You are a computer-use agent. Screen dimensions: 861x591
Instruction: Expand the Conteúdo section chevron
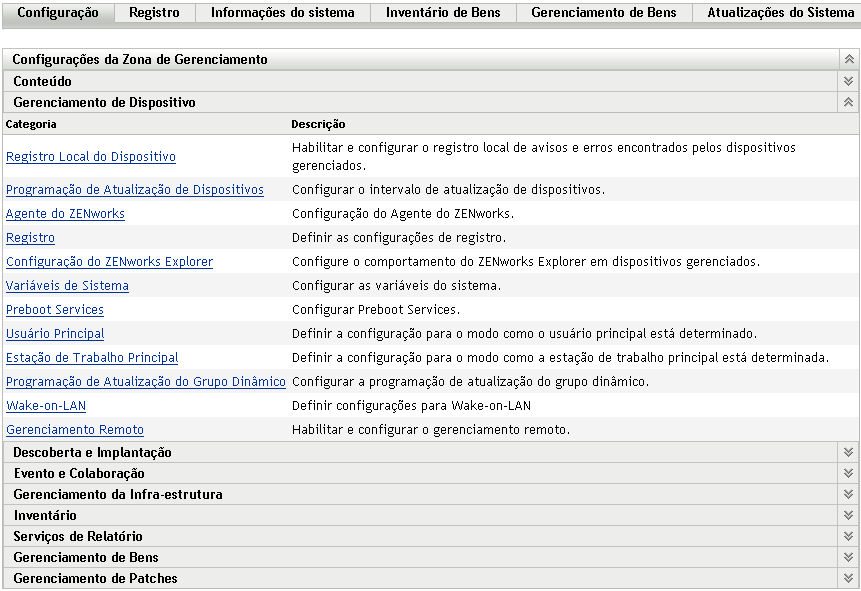[848, 81]
